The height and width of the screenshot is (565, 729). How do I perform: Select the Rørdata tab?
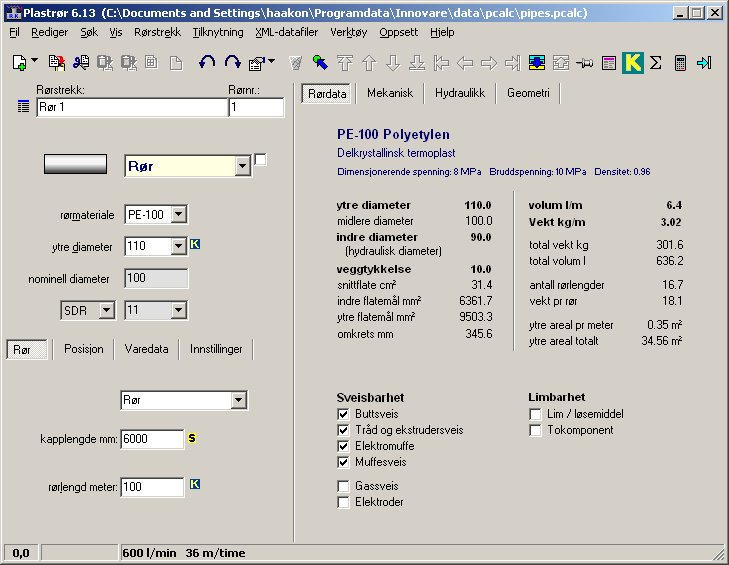tap(327, 93)
